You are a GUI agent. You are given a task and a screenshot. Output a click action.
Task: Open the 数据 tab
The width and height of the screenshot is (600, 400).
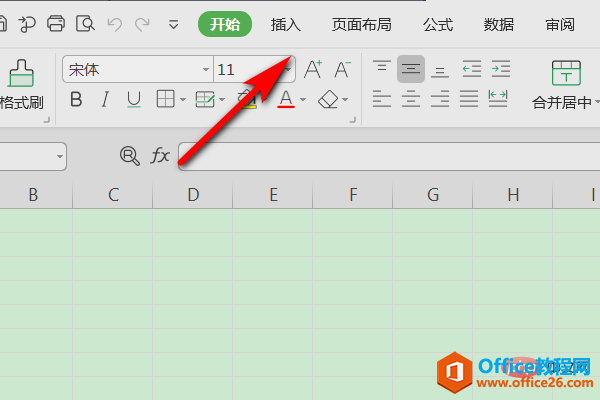pyautogui.click(x=499, y=24)
